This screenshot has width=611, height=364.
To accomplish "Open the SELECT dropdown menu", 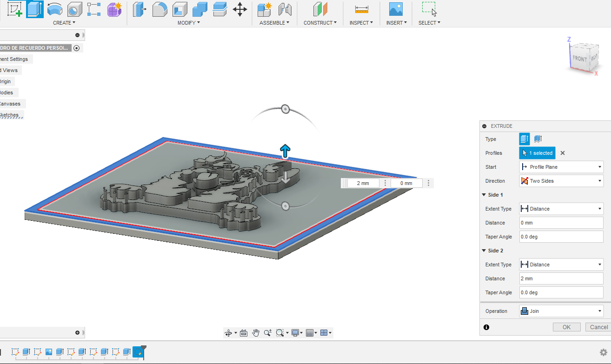I will tap(430, 23).
